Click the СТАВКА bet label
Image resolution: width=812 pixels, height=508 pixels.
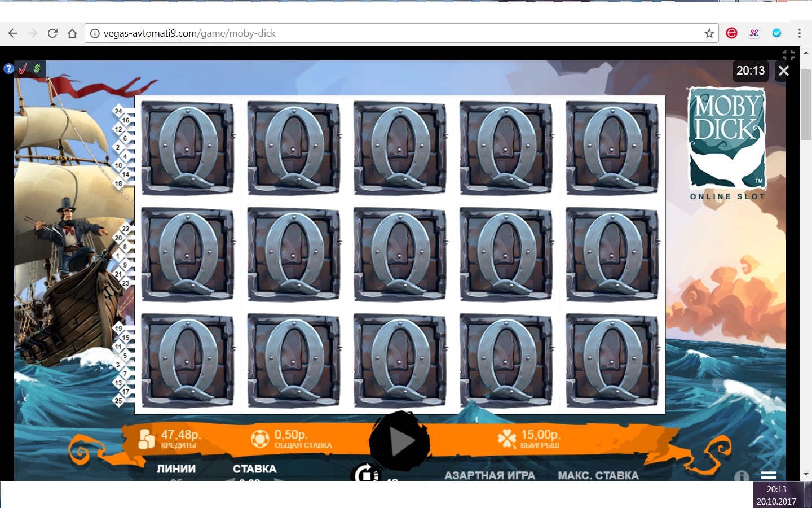point(255,469)
